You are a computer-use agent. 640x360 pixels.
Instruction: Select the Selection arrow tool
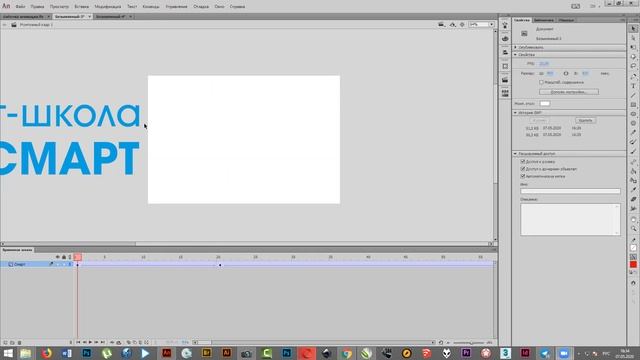click(x=633, y=29)
